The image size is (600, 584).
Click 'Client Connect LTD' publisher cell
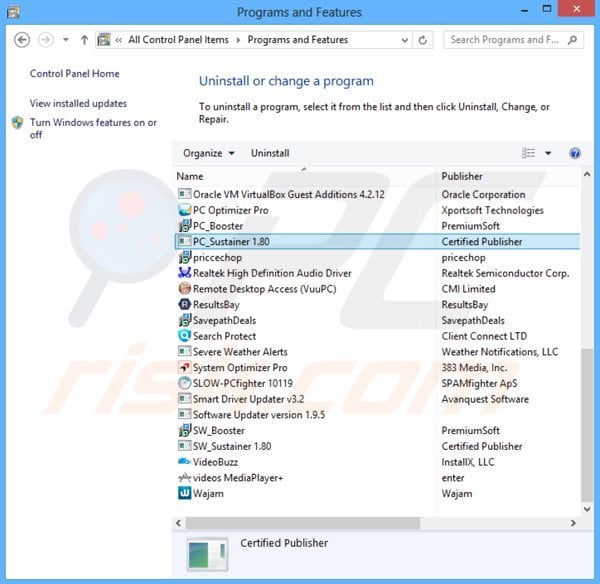tap(484, 336)
